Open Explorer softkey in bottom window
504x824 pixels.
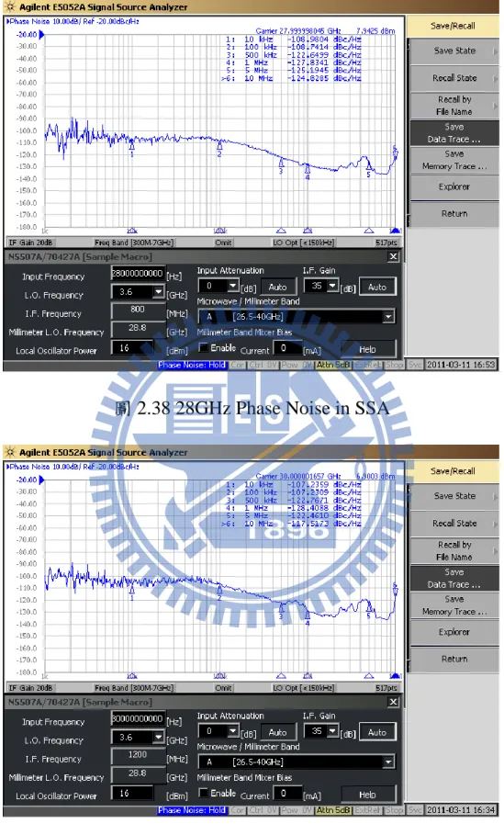click(454, 632)
